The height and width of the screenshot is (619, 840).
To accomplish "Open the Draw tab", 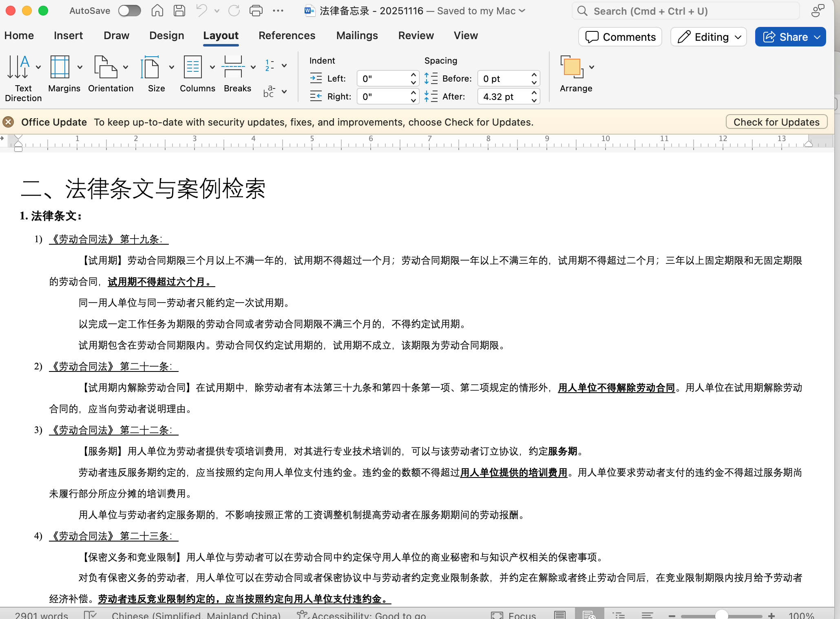I will click(116, 36).
